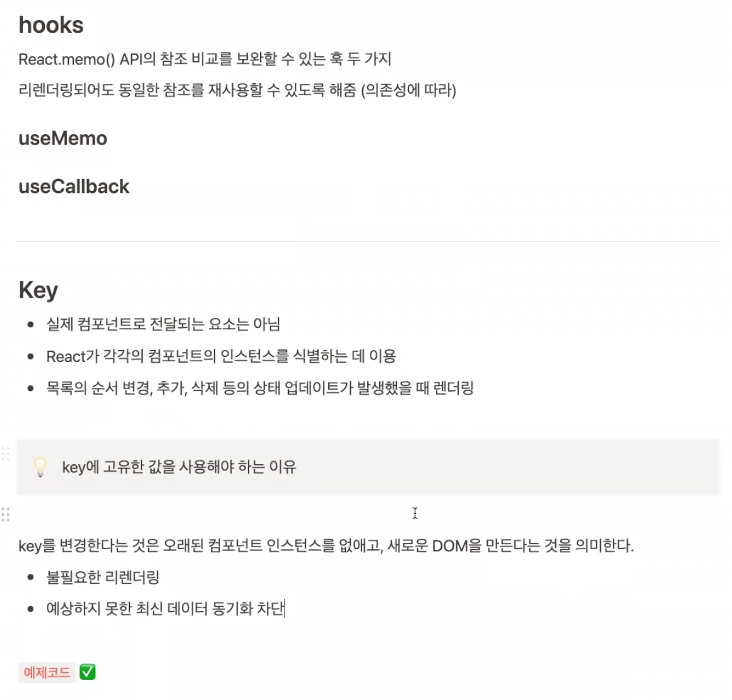The height and width of the screenshot is (700, 732).
Task: Click the bullet '실제 컴포넌트로 전달되는 요소는 아님'
Action: click(163, 324)
